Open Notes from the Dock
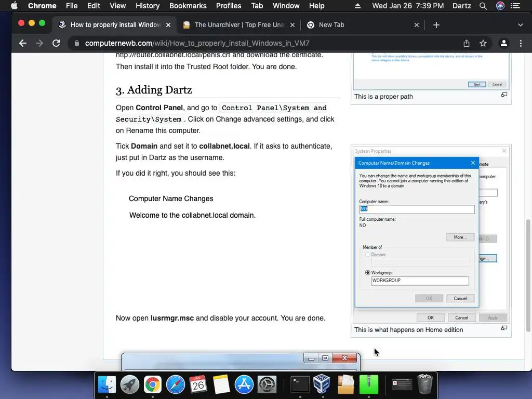Viewport: 532px width, 399px height. point(221,385)
